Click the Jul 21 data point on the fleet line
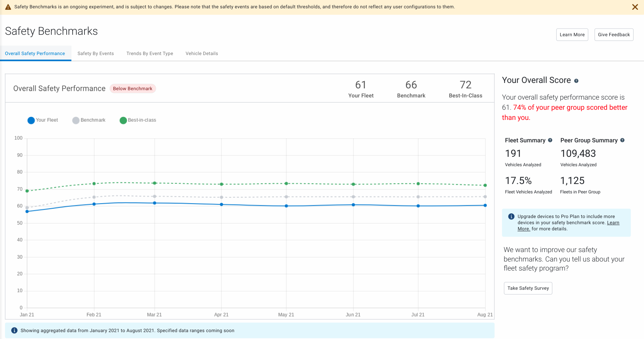This screenshot has width=644, height=339. click(418, 205)
